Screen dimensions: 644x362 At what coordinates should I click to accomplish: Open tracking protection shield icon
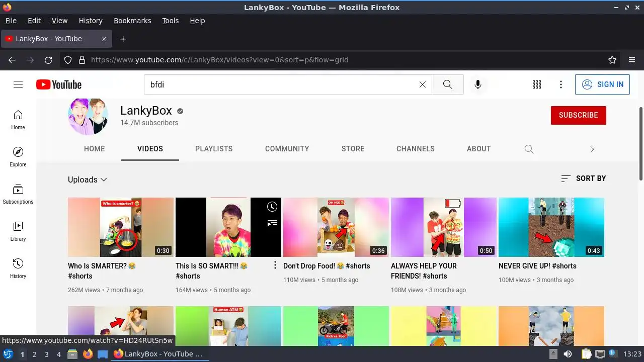coord(68,60)
